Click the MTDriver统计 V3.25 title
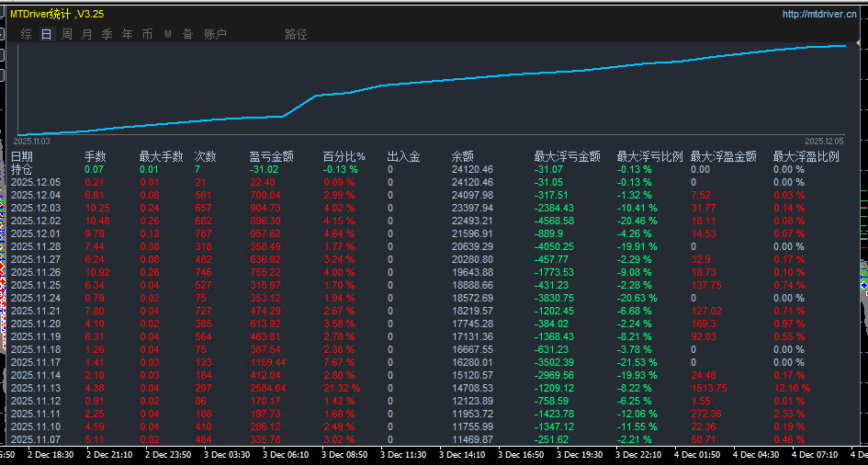Viewport: 868px width, 466px height. coord(57,14)
